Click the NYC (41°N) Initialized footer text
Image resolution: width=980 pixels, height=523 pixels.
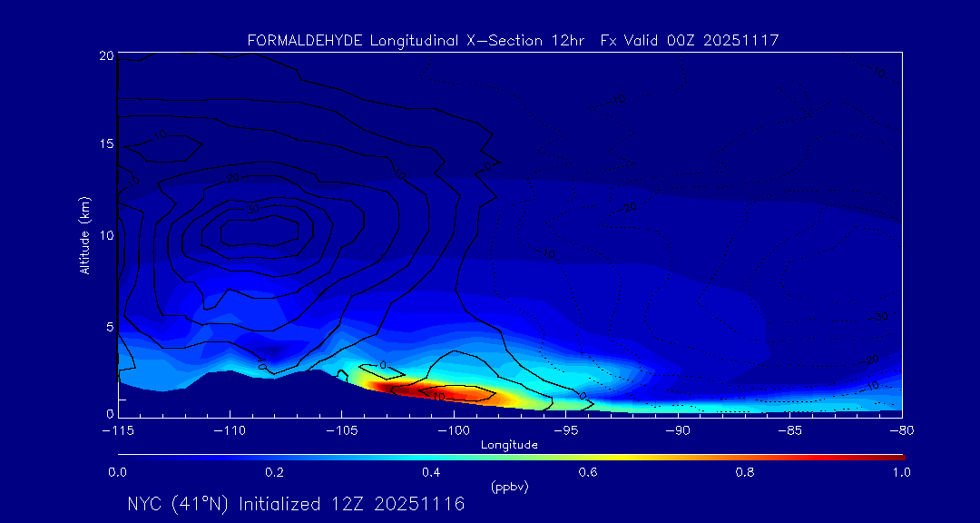tap(296, 504)
